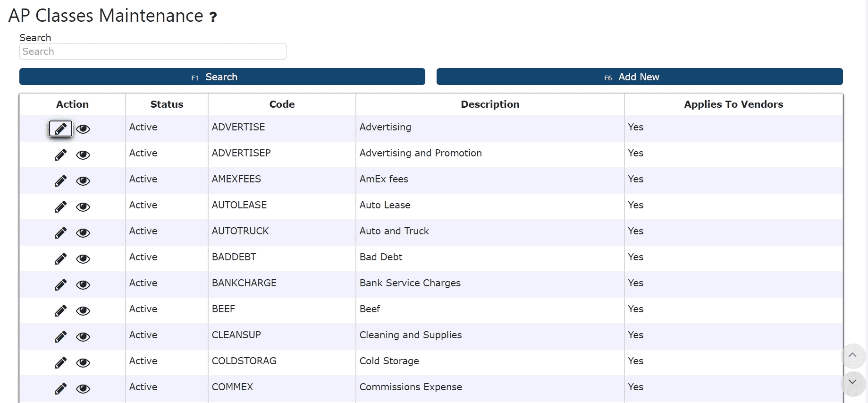Edit the CLEANSUP class
This screenshot has width=868, height=403.
tap(60, 337)
